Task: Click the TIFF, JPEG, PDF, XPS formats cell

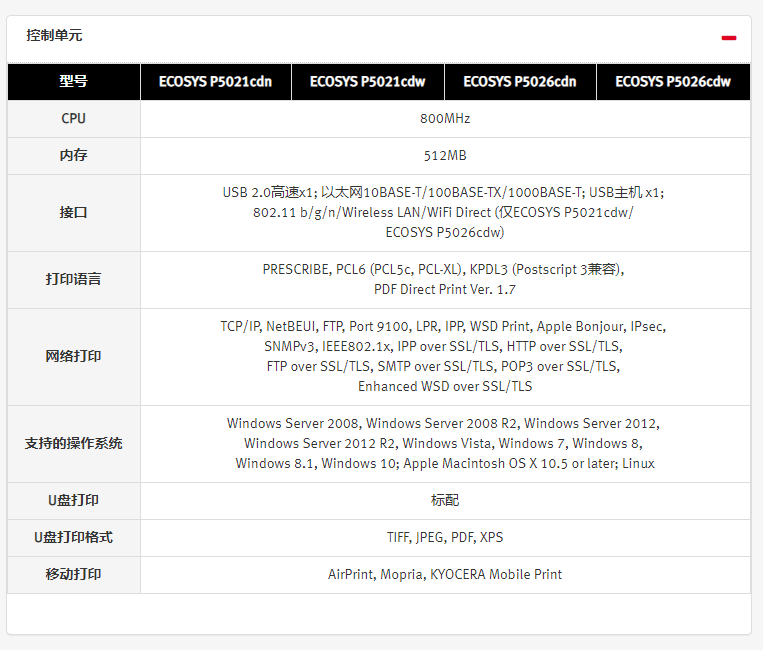Action: (445, 537)
